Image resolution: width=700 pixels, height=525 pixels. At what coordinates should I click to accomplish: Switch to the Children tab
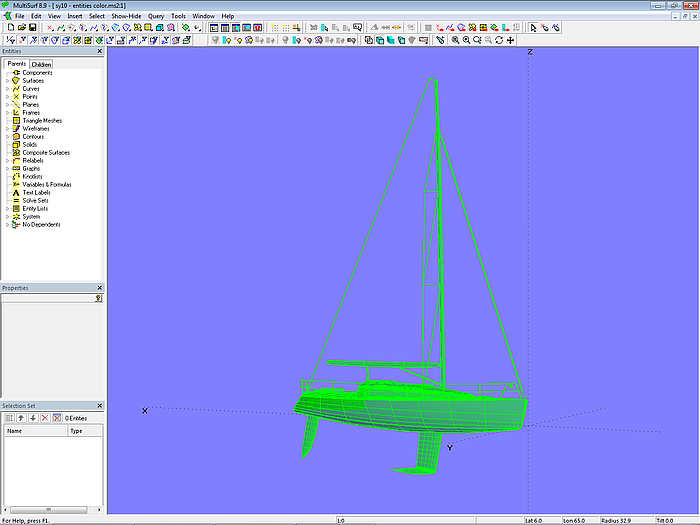pos(41,64)
